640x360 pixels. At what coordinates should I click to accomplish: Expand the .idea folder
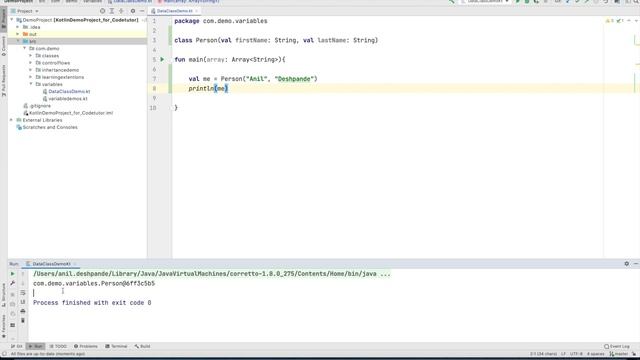pos(18,27)
